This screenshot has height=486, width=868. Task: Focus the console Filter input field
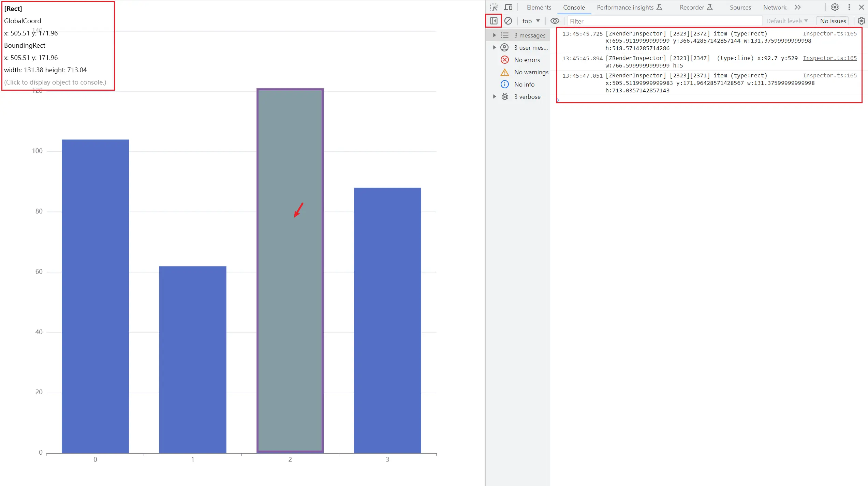tap(665, 21)
